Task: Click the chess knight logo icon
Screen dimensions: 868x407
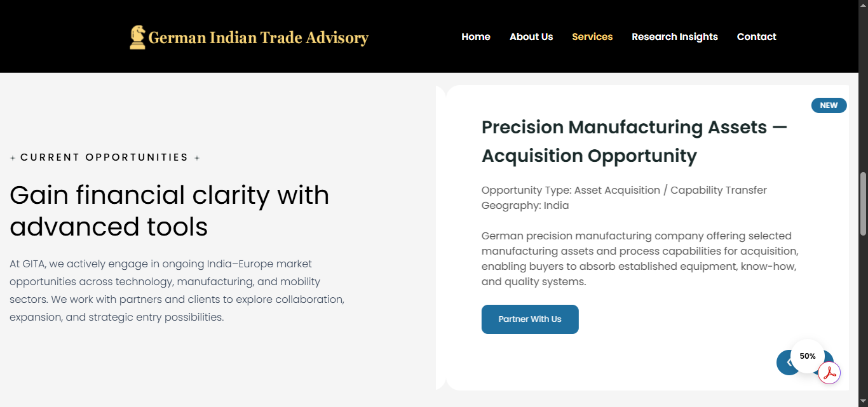Action: (137, 37)
